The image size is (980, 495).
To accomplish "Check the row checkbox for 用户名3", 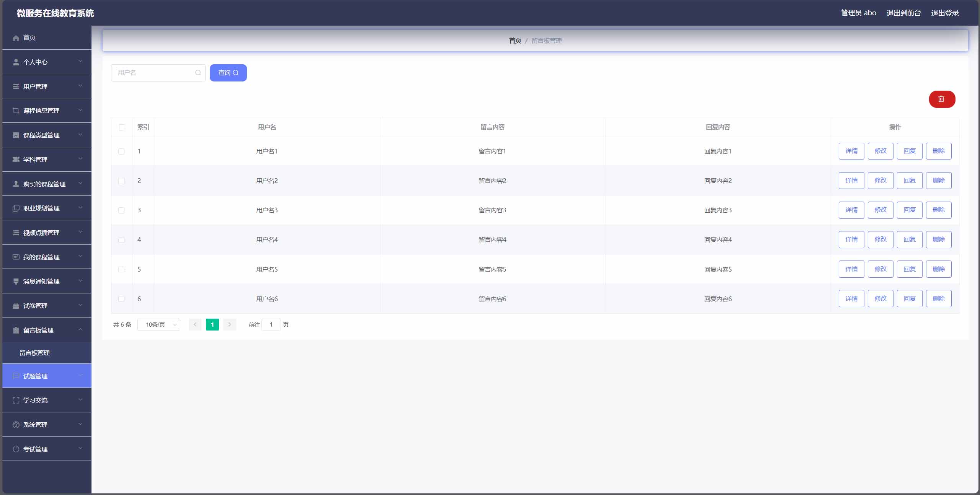I will [x=121, y=210].
